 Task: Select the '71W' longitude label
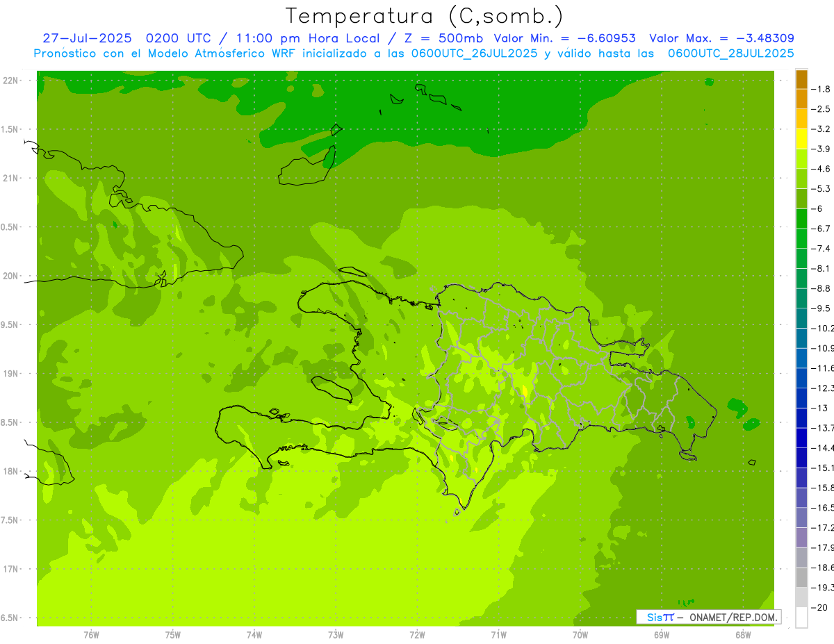pos(498,635)
